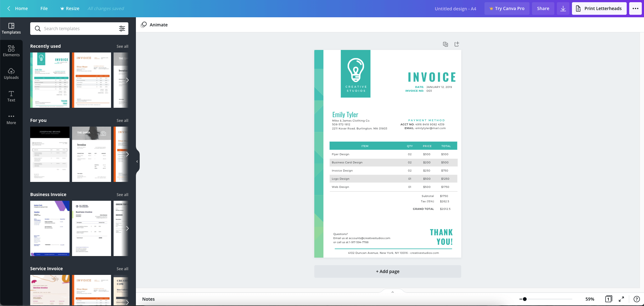Screen dimensions: 644x306
Task: Enter presentation view with the expand icon
Action: click(x=621, y=299)
